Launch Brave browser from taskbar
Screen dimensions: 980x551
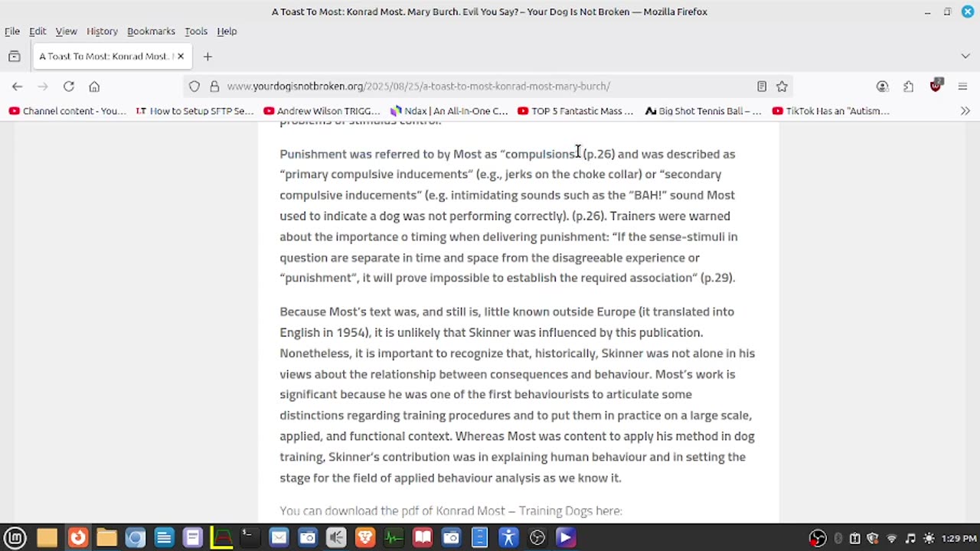[365, 538]
